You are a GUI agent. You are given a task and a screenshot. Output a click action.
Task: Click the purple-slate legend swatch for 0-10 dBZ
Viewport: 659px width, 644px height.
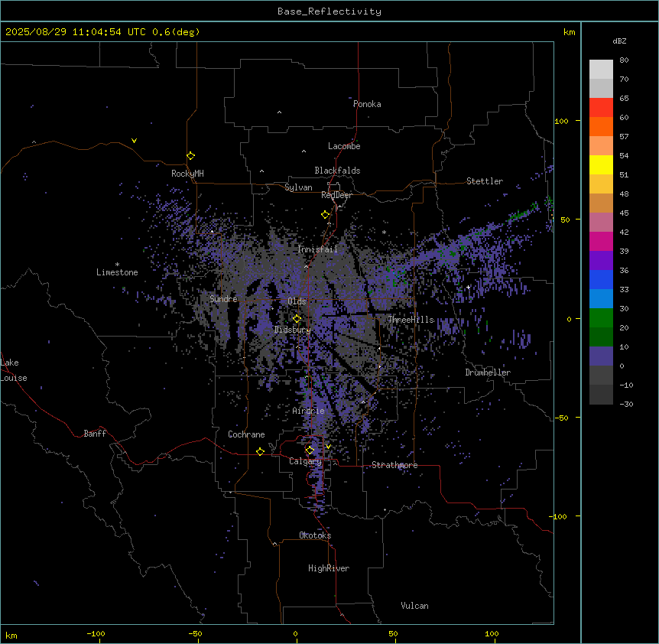[x=601, y=356]
